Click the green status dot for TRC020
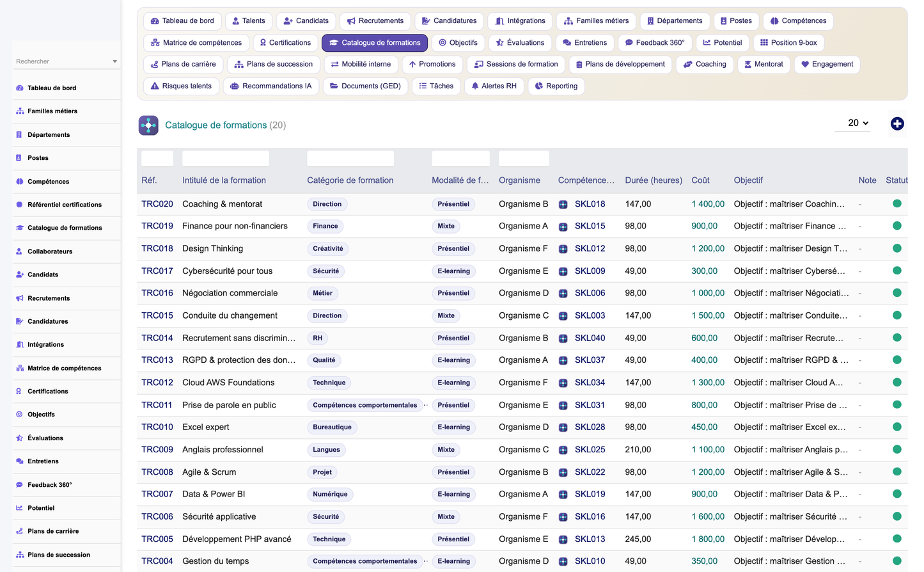 pyautogui.click(x=897, y=203)
